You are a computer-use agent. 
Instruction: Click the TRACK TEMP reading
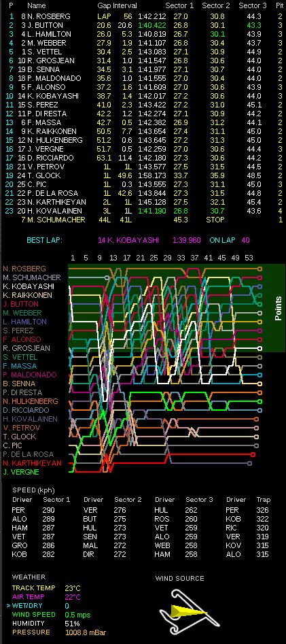(x=73, y=588)
